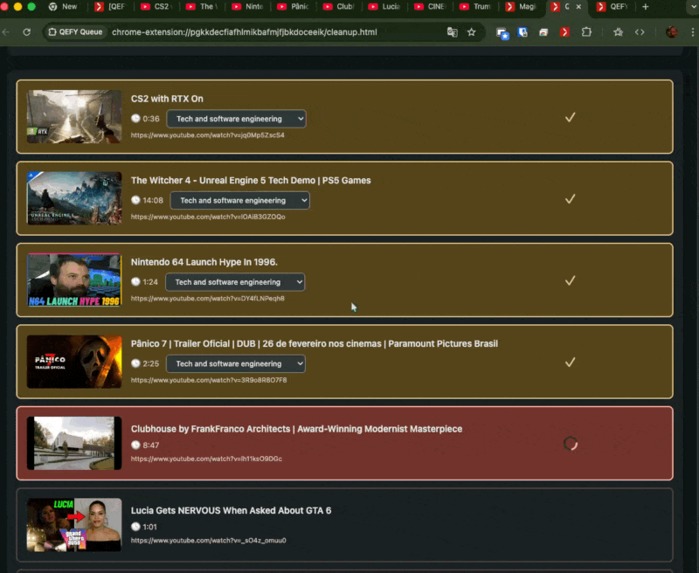The height and width of the screenshot is (573, 699).
Task: Open the Lucia GTA 6 video thumbnail
Action: tap(74, 525)
